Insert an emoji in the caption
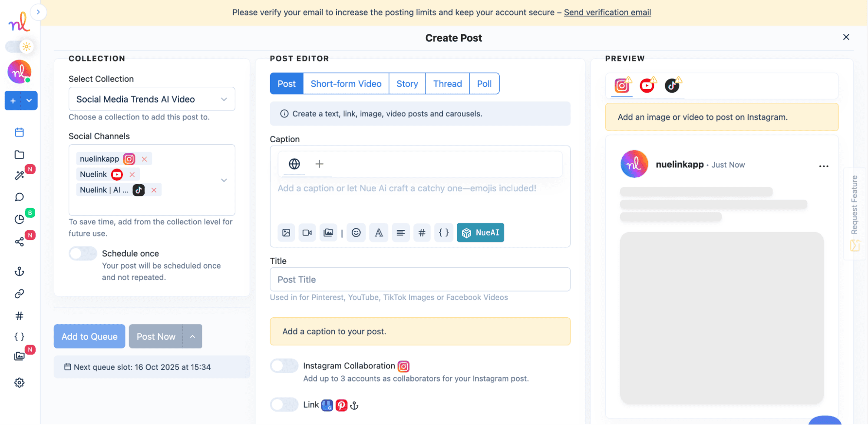Screen dimensions: 868x425 (356, 232)
